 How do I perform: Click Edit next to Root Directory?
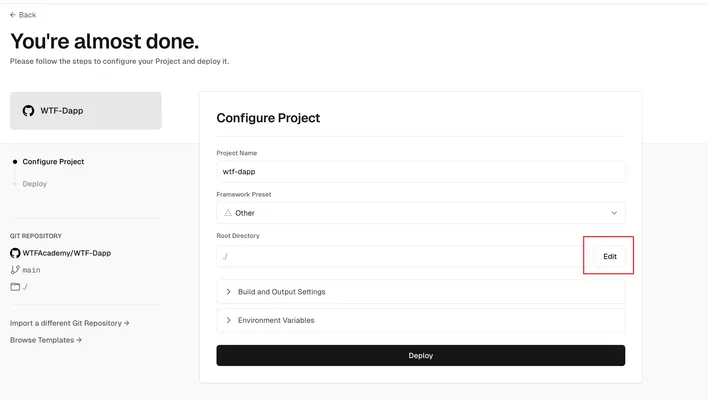click(610, 256)
